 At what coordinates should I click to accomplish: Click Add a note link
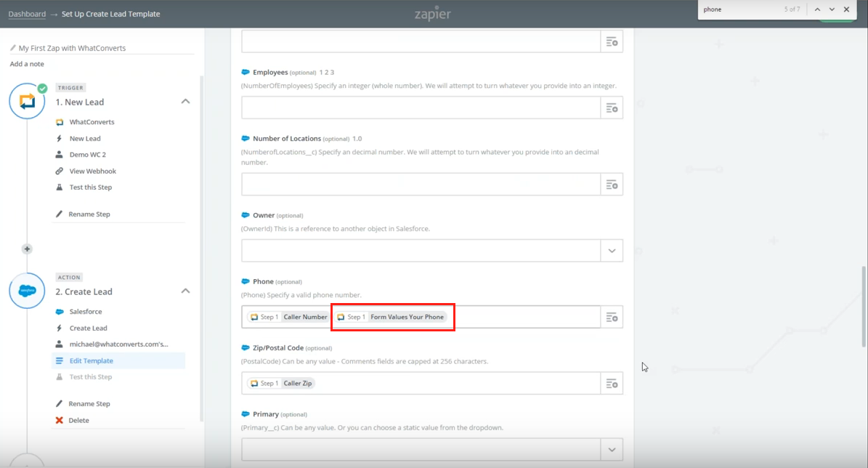27,64
